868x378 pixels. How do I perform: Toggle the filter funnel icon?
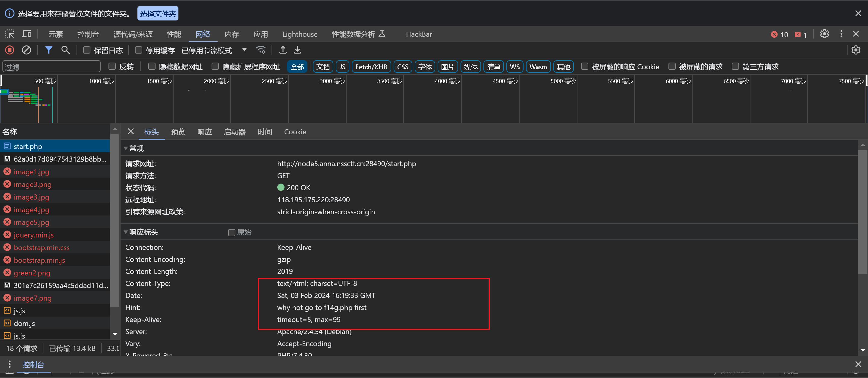pyautogui.click(x=49, y=50)
